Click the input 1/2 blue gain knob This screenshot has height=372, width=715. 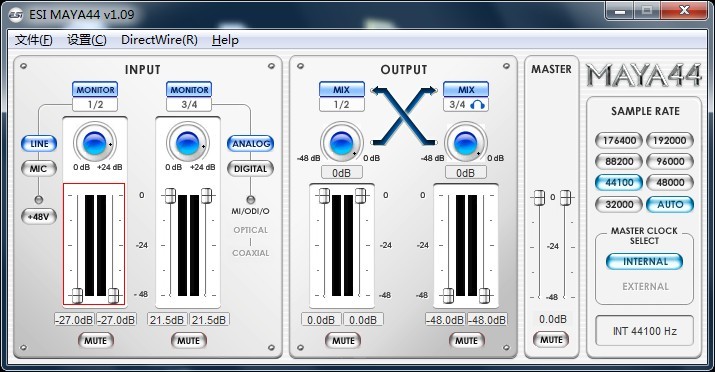click(x=95, y=143)
